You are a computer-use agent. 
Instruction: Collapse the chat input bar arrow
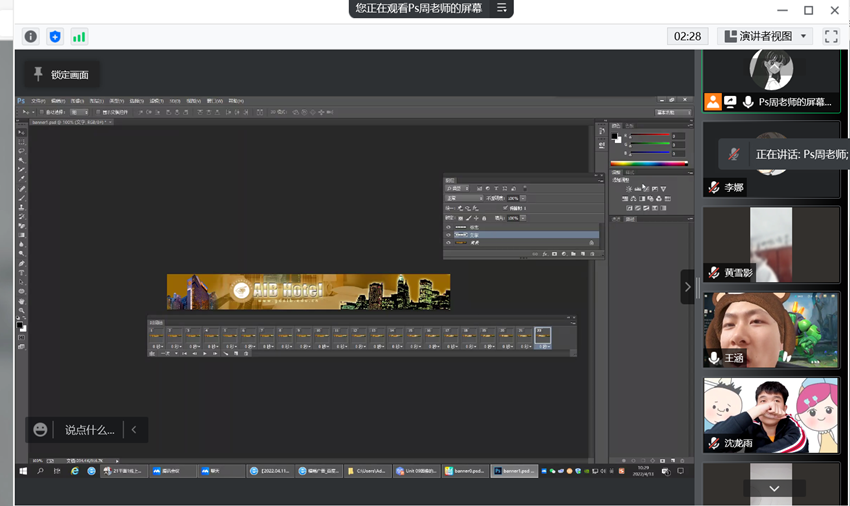[134, 430]
